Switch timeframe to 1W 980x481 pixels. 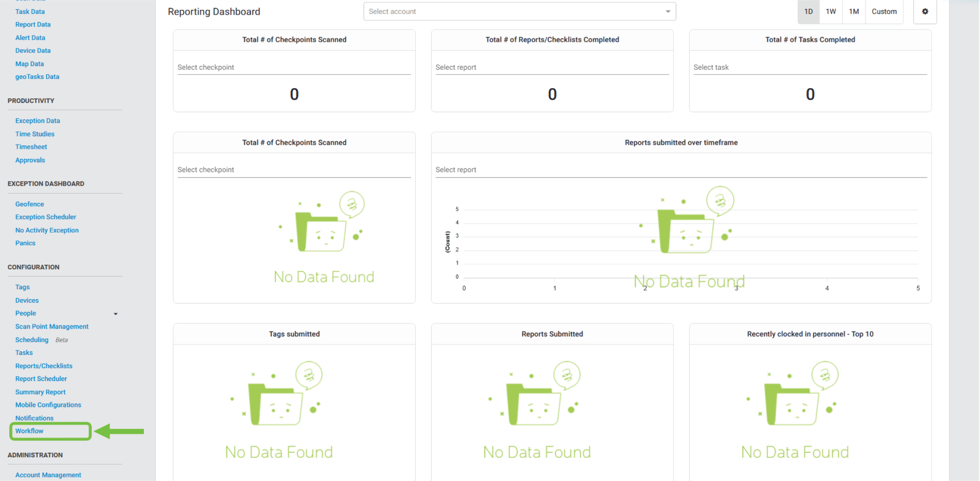point(831,12)
